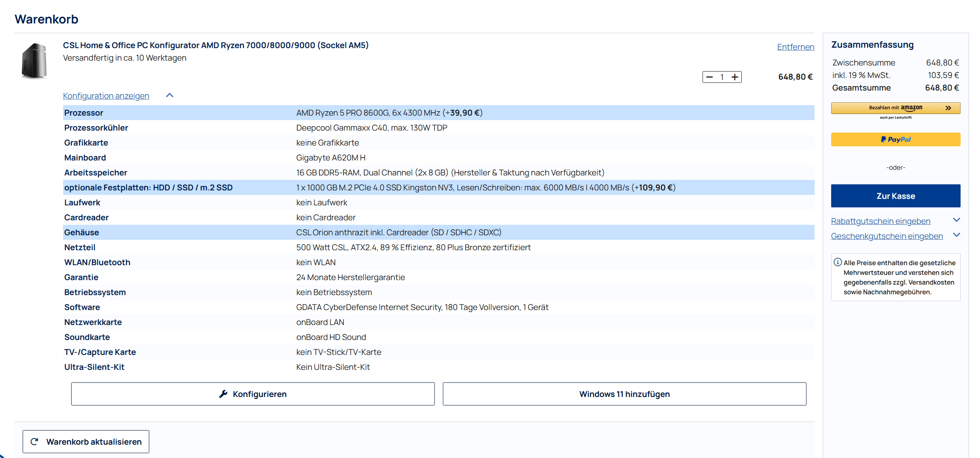The width and height of the screenshot is (980, 458).
Task: Click Konfiguration anzeigen link
Action: [x=106, y=96]
